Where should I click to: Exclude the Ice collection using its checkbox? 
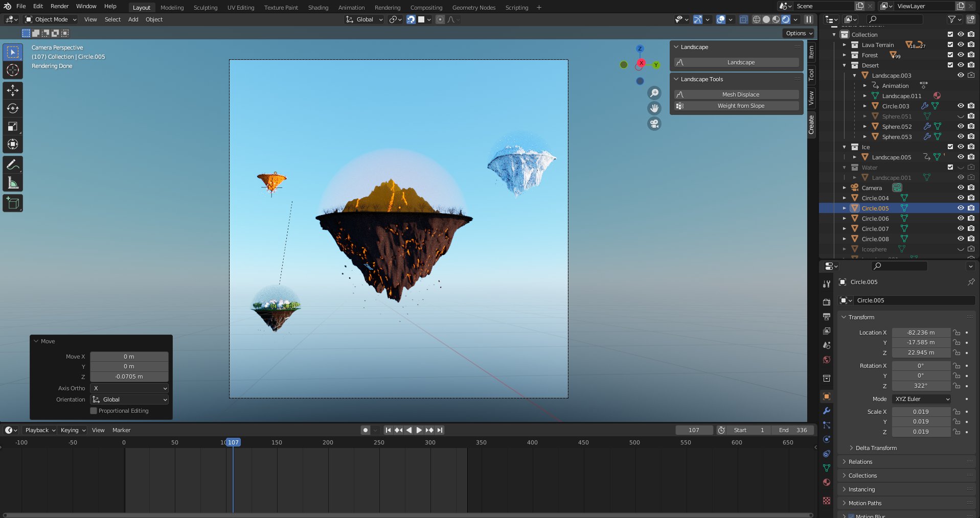click(950, 147)
